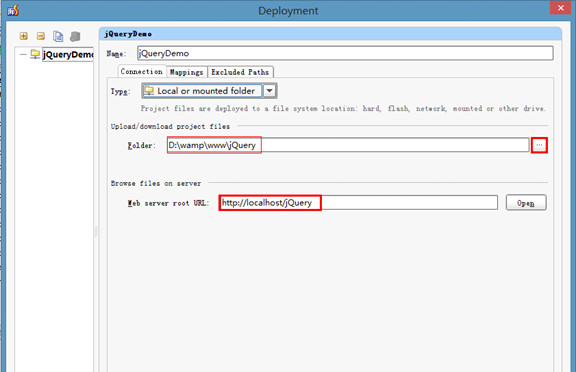576x372 pixels.
Task: Click the remove server minus icon
Action: [41, 36]
